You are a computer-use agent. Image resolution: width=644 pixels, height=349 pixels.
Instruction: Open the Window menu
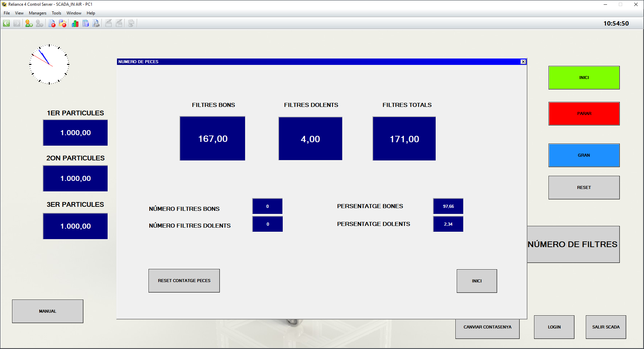pyautogui.click(x=74, y=13)
